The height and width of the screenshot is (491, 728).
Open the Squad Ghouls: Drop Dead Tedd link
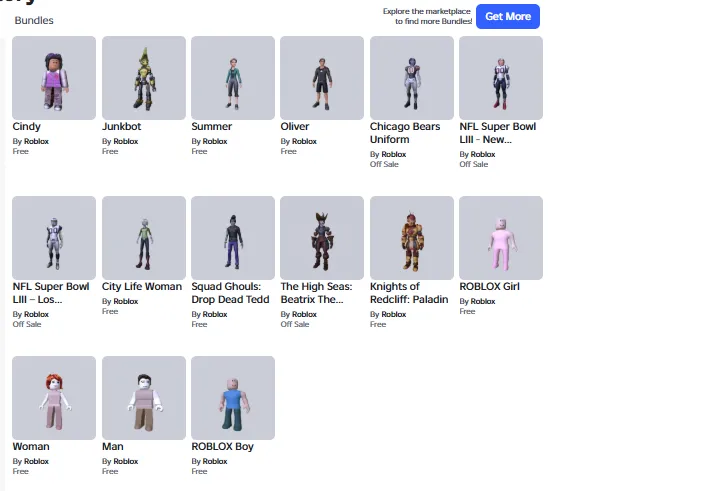[x=230, y=293]
